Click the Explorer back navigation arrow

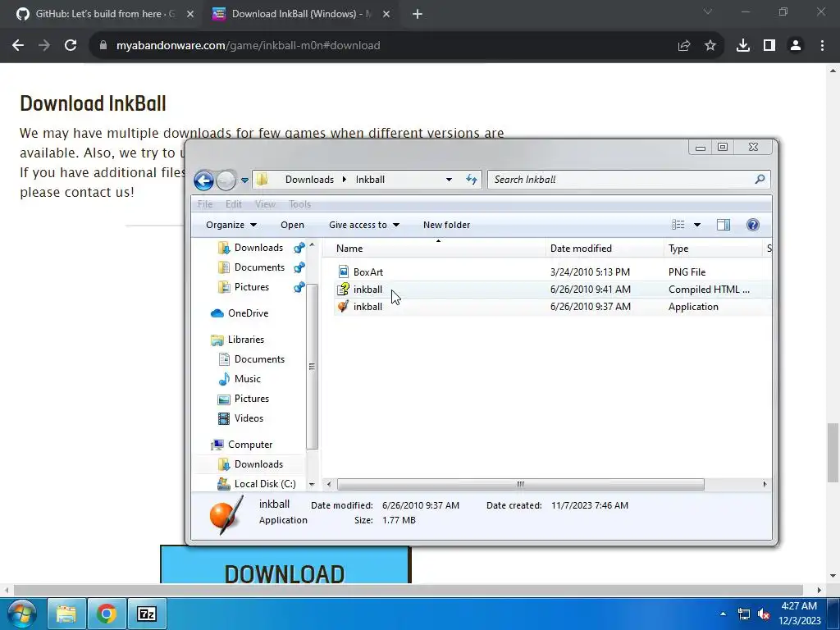tap(203, 180)
